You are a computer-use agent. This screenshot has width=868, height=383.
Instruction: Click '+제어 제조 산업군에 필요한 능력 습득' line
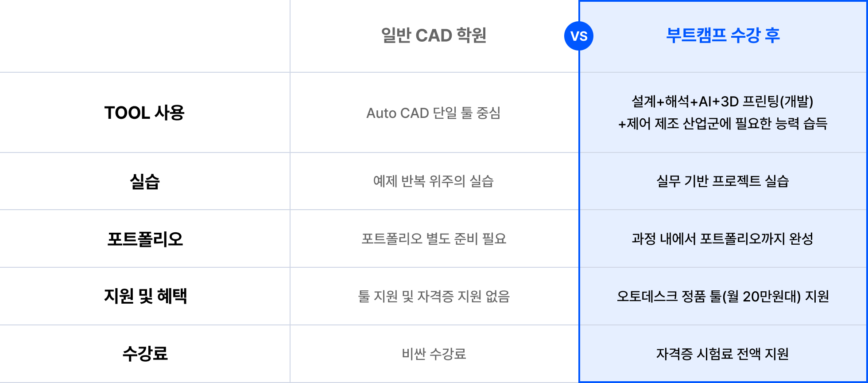click(x=722, y=124)
